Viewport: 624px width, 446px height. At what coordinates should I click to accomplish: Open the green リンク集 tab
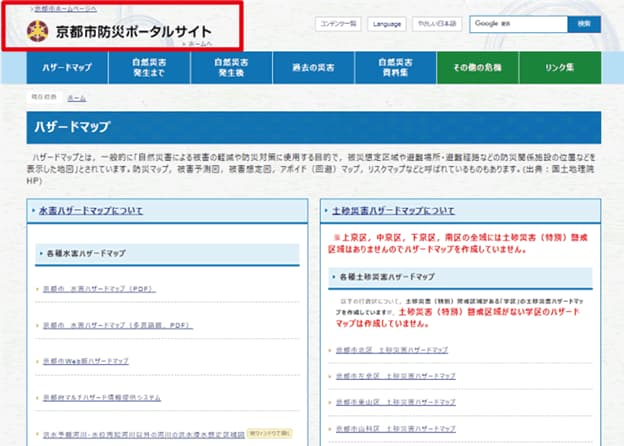[560, 68]
